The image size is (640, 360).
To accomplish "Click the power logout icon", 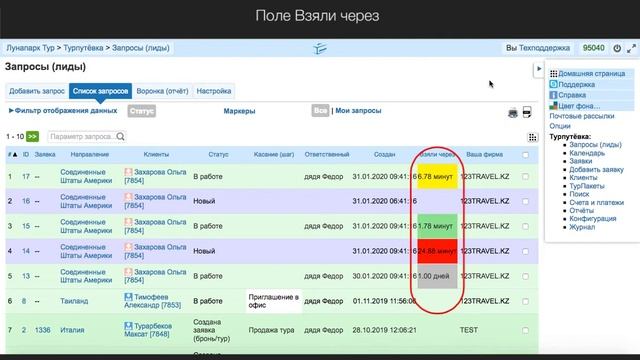I will click(x=617, y=48).
